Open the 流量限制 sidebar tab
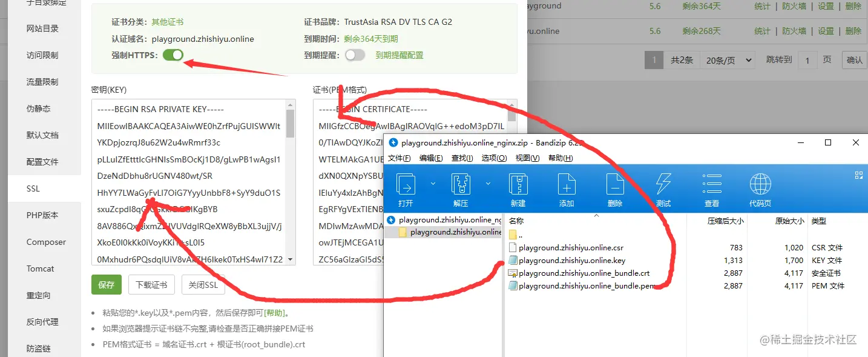The width and height of the screenshot is (868, 357). (x=44, y=82)
